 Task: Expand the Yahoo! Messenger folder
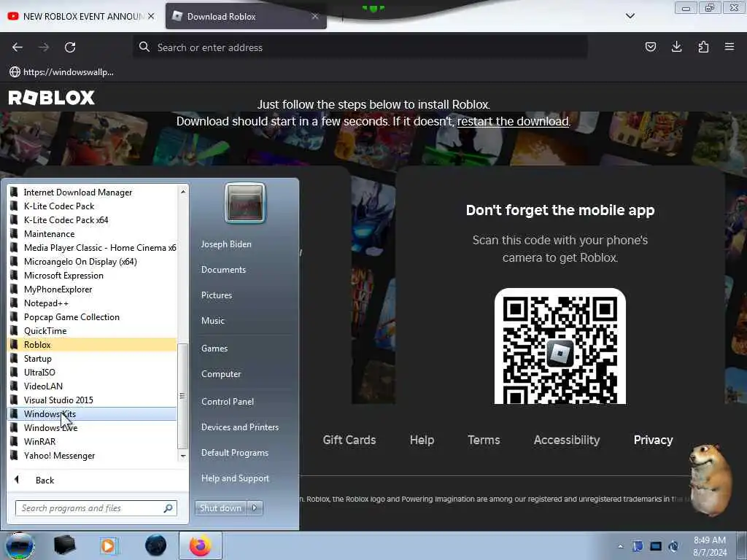coord(91,455)
